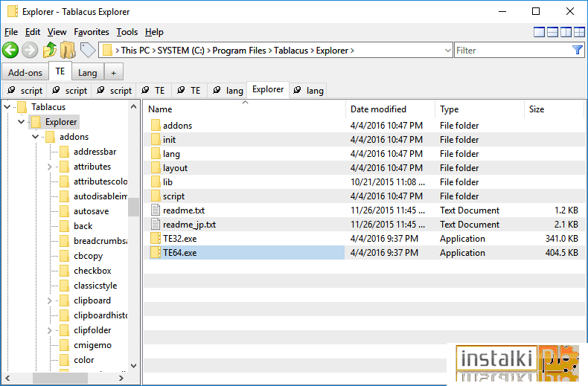Select the script folder in file list
The width and height of the screenshot is (588, 386).
[x=364, y=196]
